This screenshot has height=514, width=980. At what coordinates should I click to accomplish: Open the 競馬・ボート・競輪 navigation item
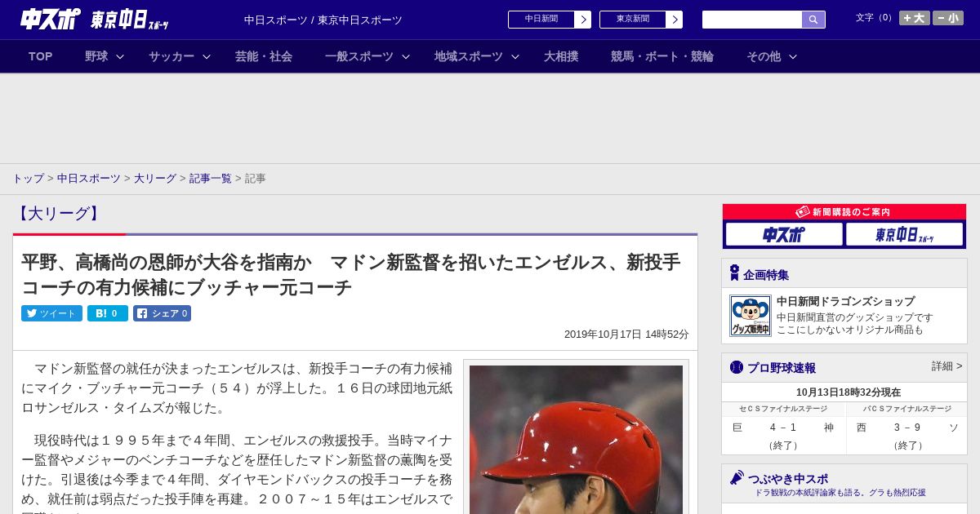[662, 56]
